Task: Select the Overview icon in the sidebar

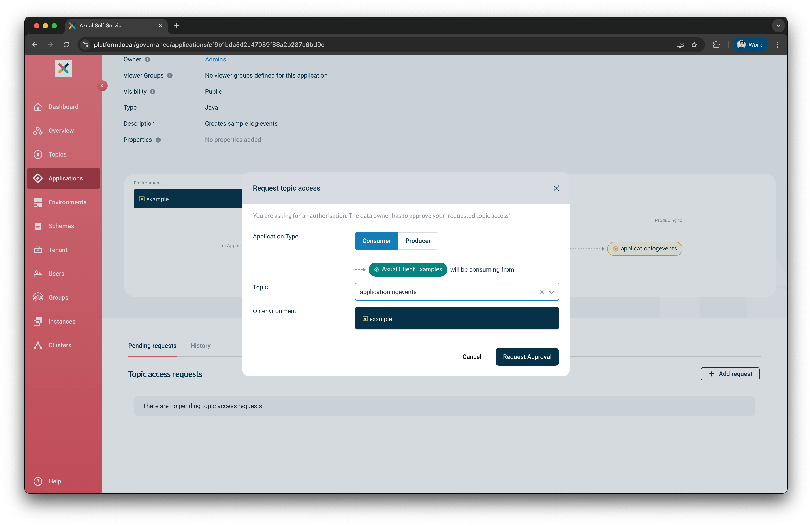Action: (38, 130)
